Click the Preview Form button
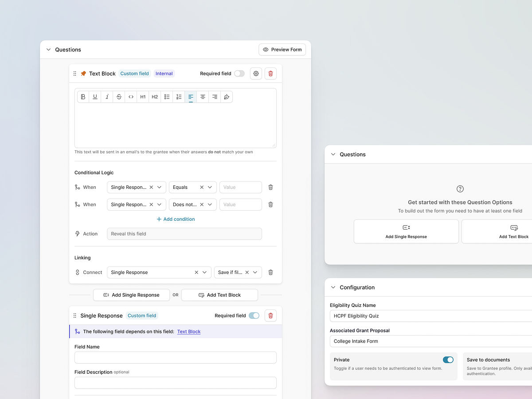The height and width of the screenshot is (399, 532). tap(282, 49)
